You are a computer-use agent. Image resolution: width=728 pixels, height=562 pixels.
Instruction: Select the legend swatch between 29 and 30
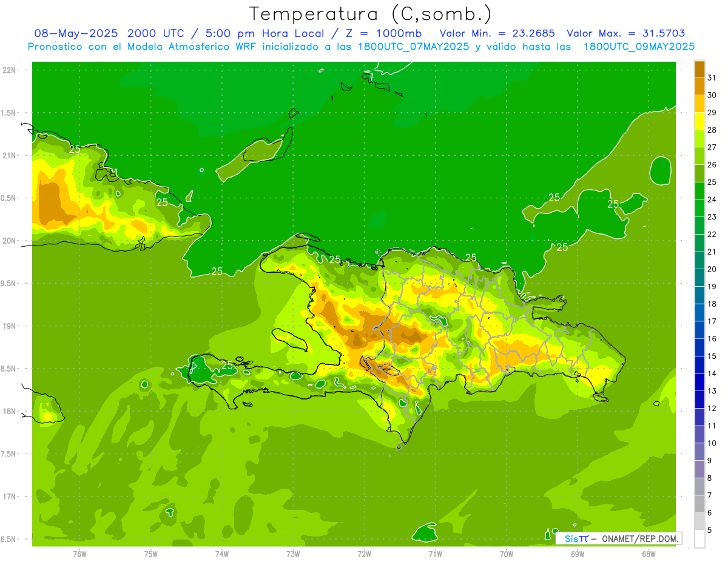699,104
